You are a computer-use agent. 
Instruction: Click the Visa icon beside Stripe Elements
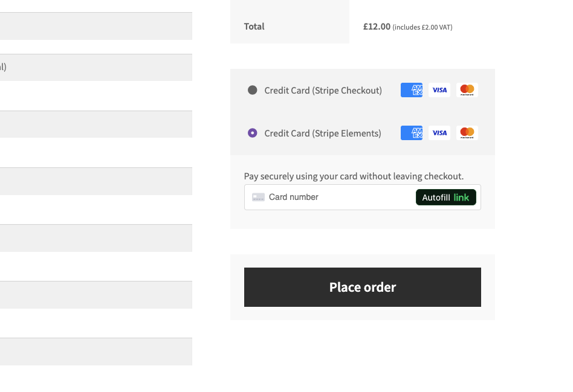(439, 133)
